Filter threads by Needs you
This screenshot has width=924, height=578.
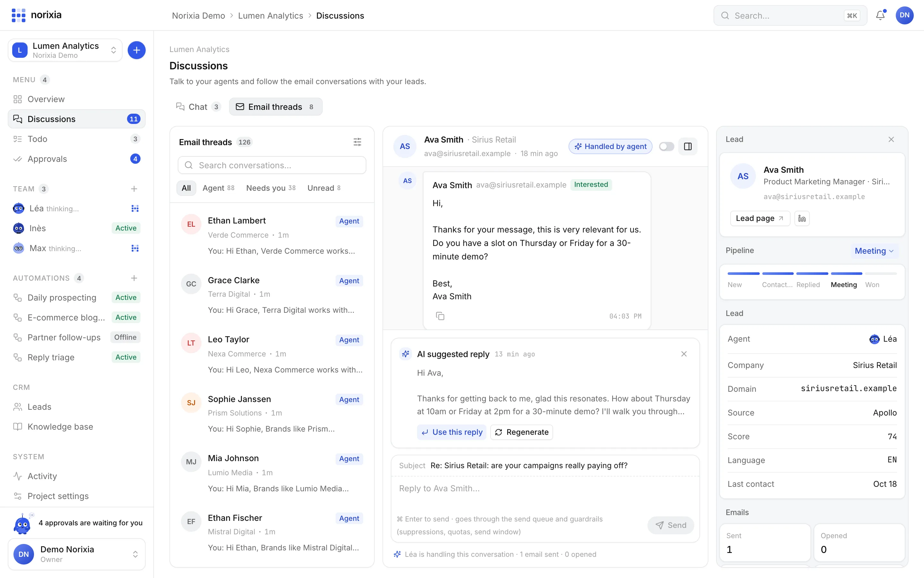271,188
